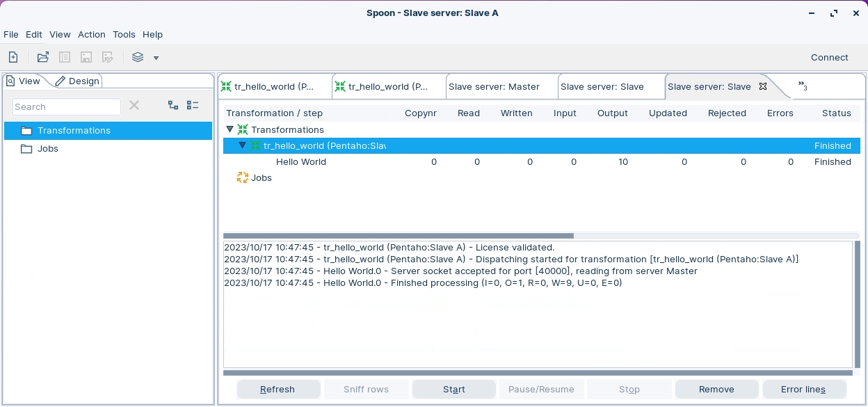Select the Jobs node in server tree
This screenshot has height=407, width=868.
261,178
